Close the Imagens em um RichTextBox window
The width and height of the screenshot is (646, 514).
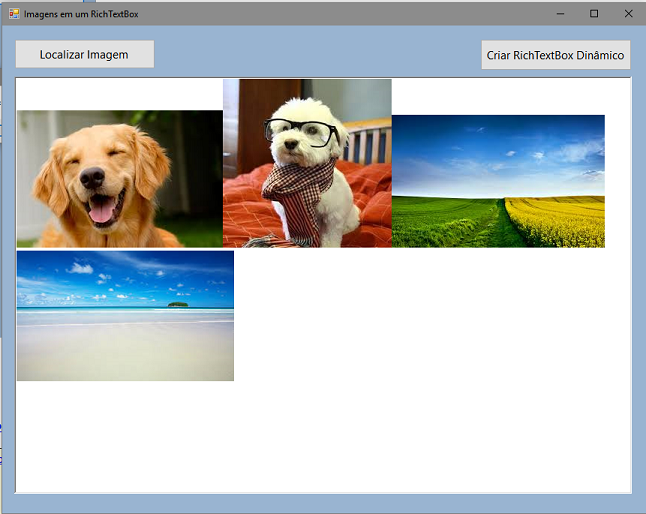(x=628, y=14)
